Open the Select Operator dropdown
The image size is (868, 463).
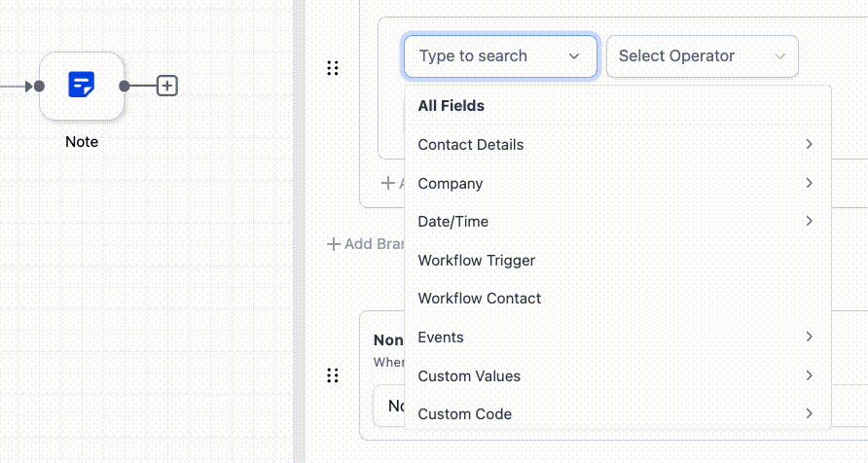tap(702, 56)
